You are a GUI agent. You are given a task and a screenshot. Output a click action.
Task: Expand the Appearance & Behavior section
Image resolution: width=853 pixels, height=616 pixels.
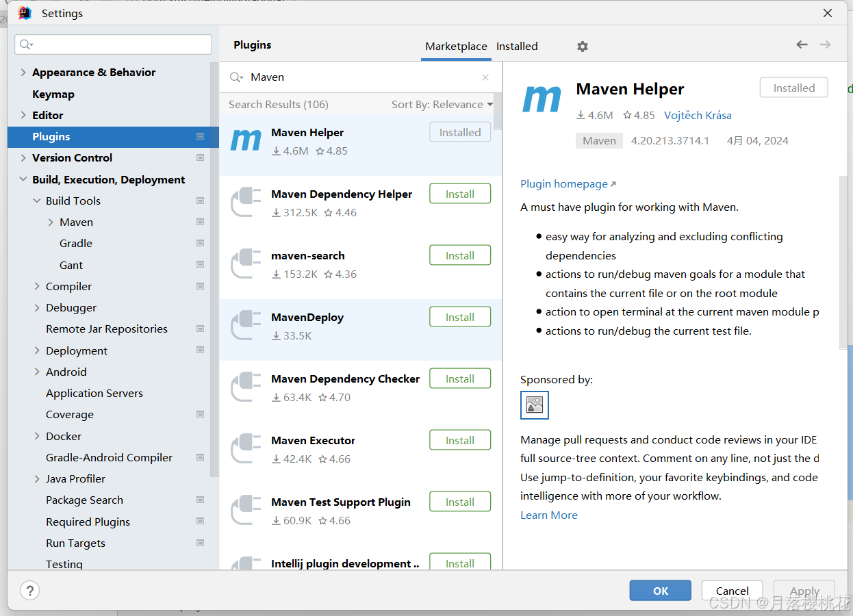coord(23,73)
